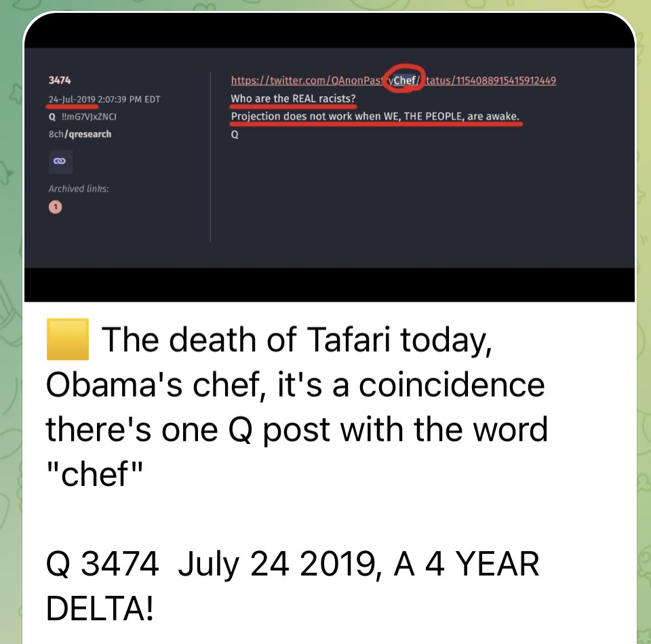Click the underlined 24-Jul-2019 date
This screenshot has height=644, width=651.
72,99
